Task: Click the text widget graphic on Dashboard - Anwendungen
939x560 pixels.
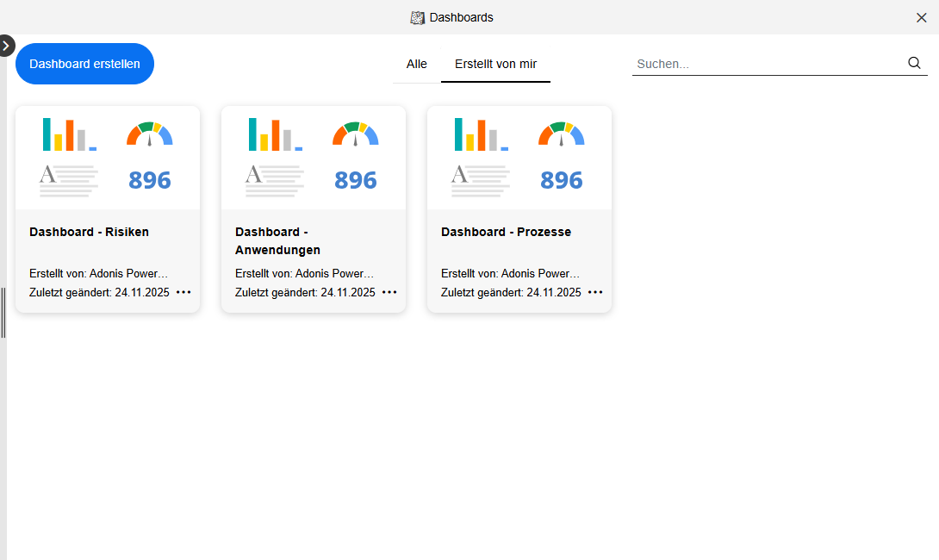Action: pos(274,178)
